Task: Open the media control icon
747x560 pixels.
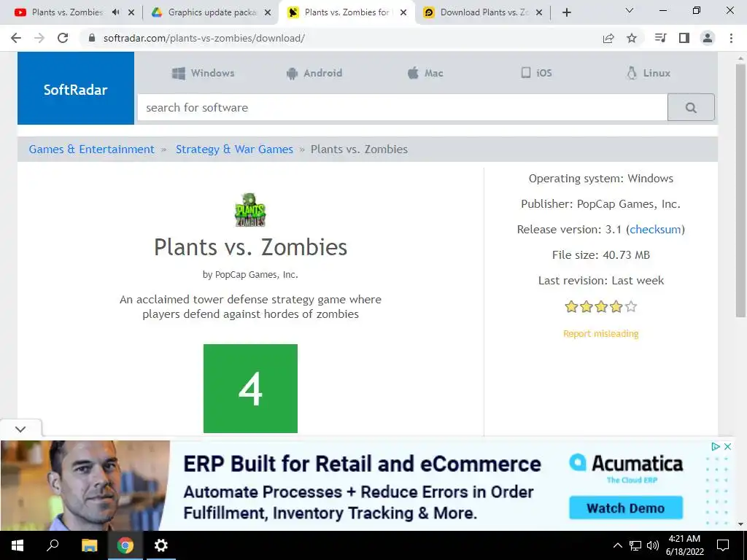Action: click(660, 38)
